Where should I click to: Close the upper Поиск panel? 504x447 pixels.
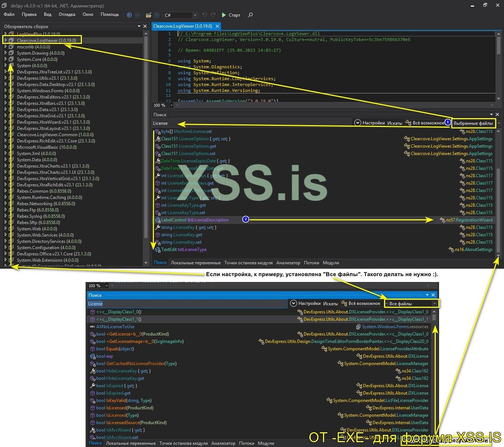[497, 114]
